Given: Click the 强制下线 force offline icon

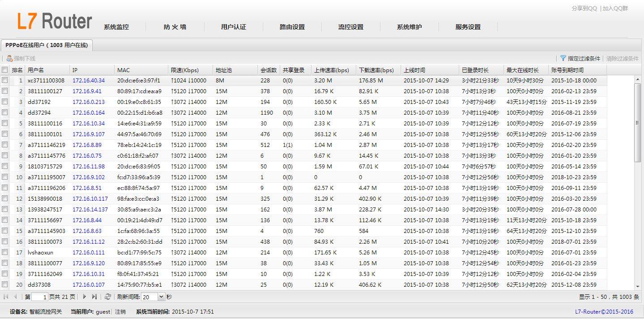Looking at the screenshot, I should tap(9, 59).
